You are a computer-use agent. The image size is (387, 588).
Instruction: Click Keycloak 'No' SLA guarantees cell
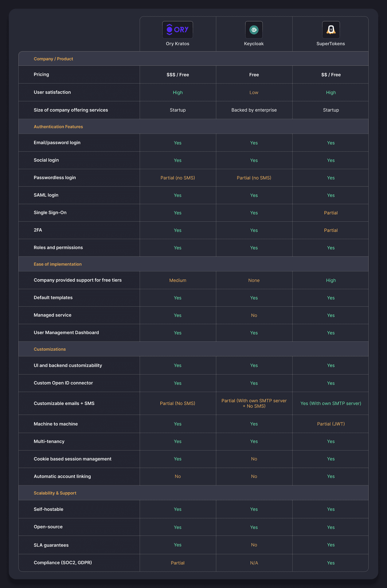(254, 545)
